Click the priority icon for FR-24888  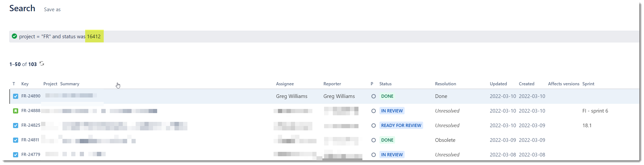(374, 111)
